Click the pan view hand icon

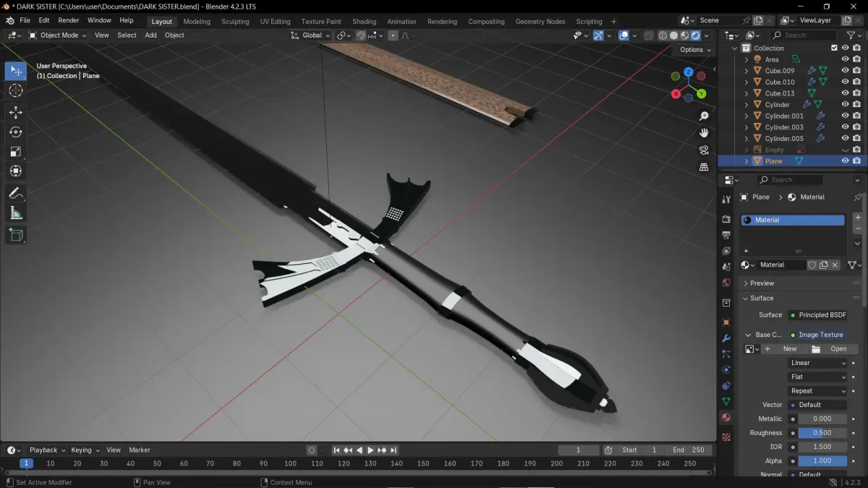click(704, 133)
